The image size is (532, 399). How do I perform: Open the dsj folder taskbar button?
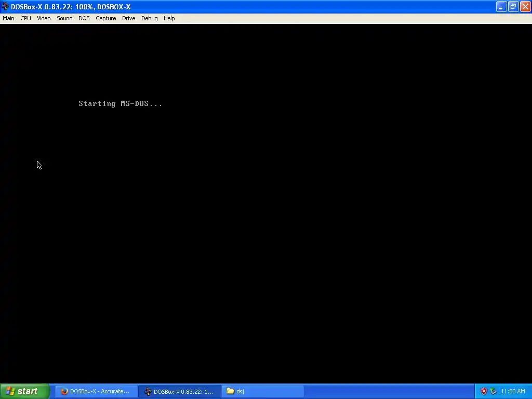tap(263, 391)
